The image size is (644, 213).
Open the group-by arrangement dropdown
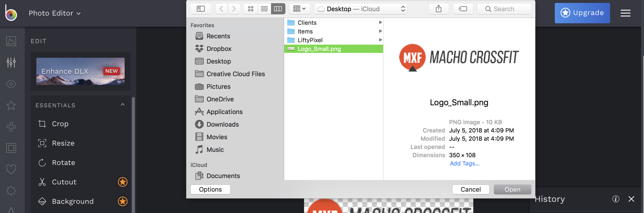(x=299, y=9)
